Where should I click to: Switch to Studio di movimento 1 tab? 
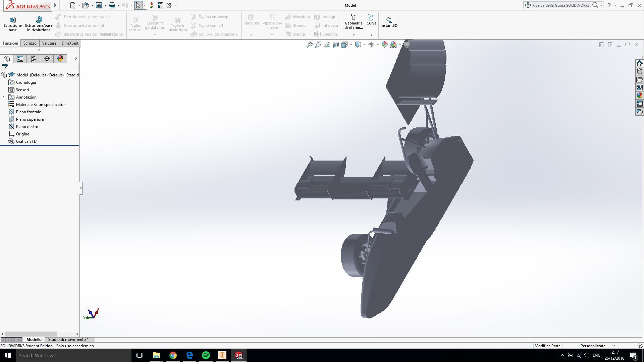(68, 340)
